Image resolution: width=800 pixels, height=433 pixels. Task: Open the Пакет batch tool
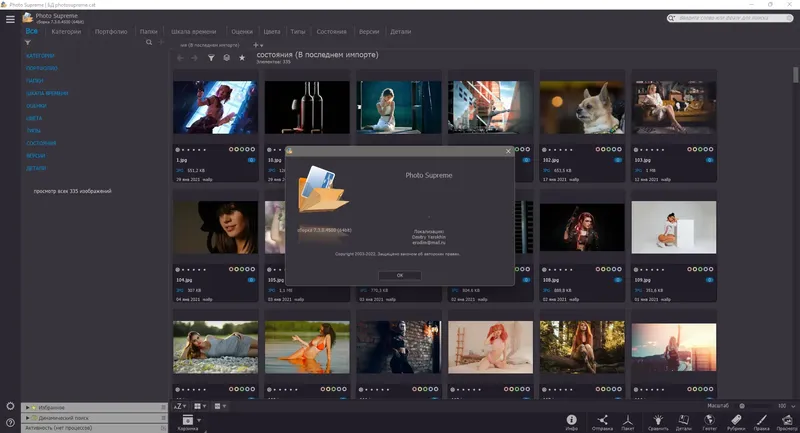[x=628, y=422]
